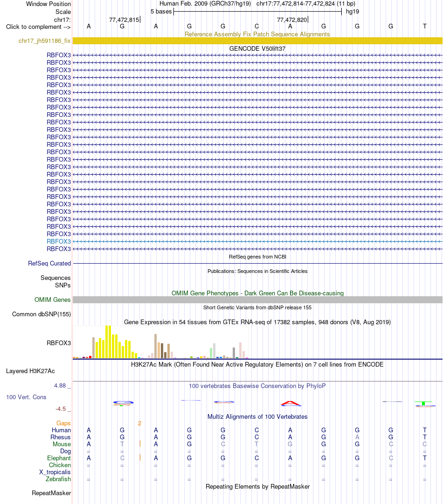The height and width of the screenshot is (504, 443).
Task: Click the orange gap count '2'
Action: [139, 423]
